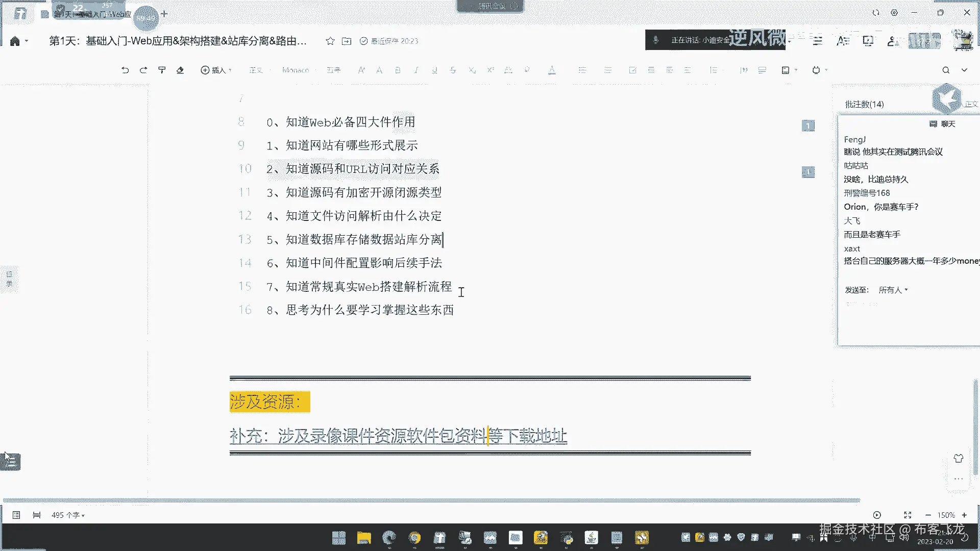The height and width of the screenshot is (551, 980).
Task: Open the 目录 outline side tab
Action: [x=9, y=279]
